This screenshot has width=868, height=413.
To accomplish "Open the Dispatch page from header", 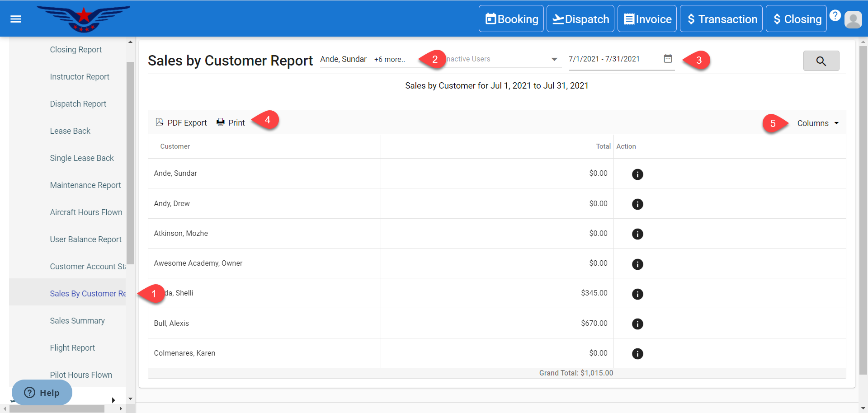I will [580, 19].
